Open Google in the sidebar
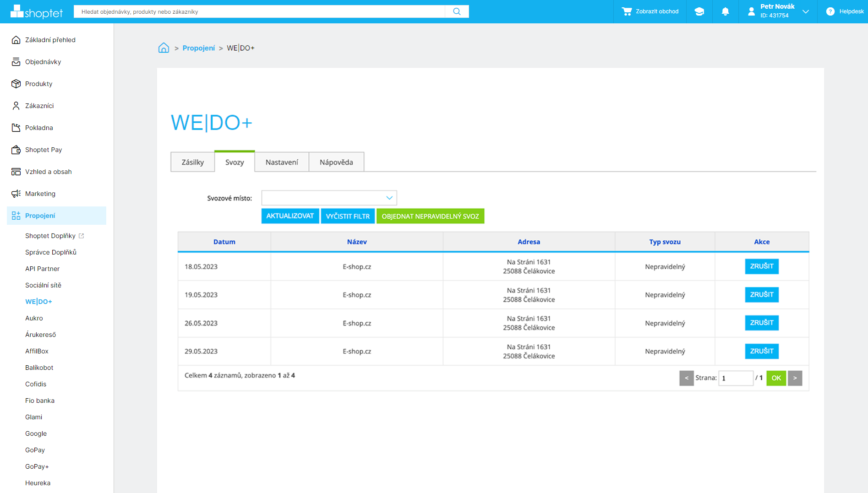 coord(36,433)
